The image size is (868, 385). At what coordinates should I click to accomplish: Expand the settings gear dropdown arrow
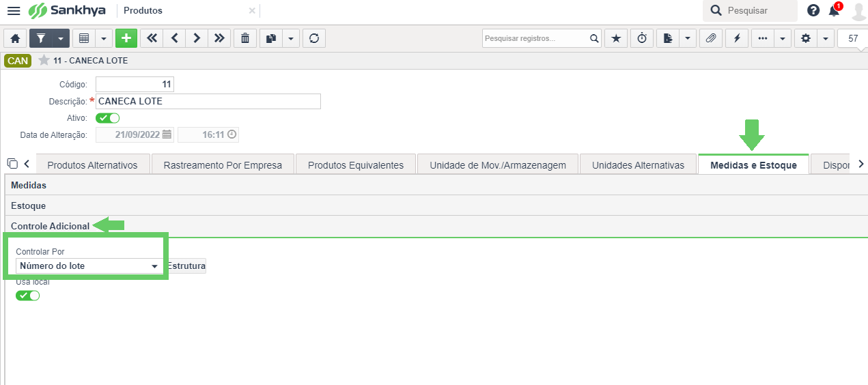tap(826, 38)
